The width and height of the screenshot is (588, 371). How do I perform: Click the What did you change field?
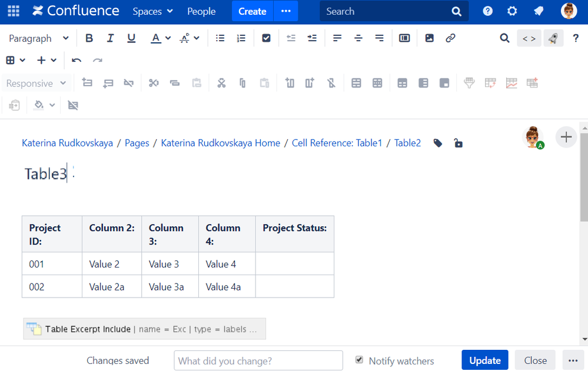(x=258, y=360)
